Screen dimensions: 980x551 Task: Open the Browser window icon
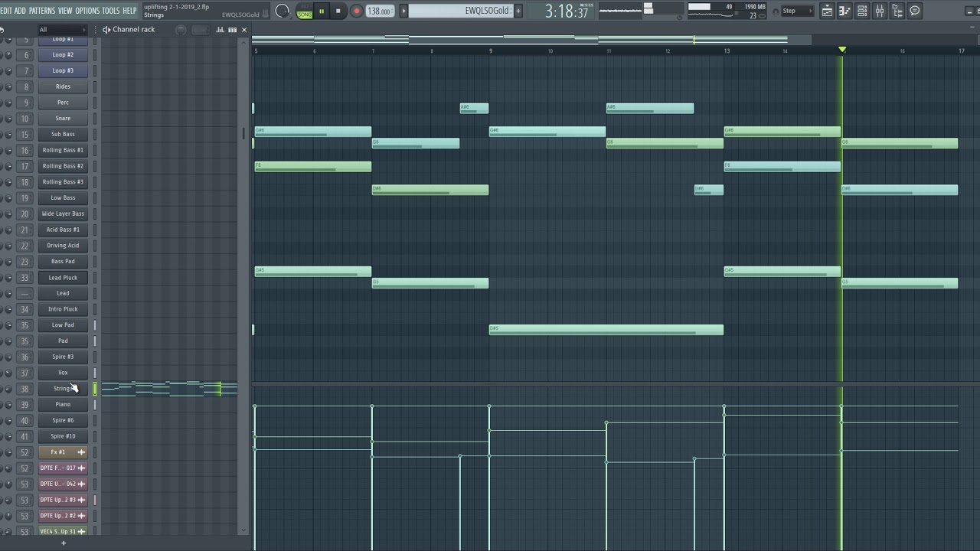(897, 11)
